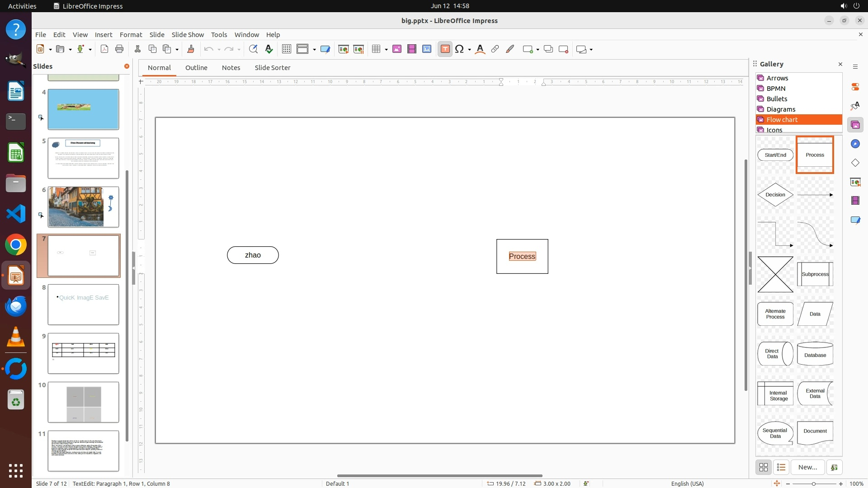
Task: Click the Print icon in the toolbar
Action: pos(119,49)
